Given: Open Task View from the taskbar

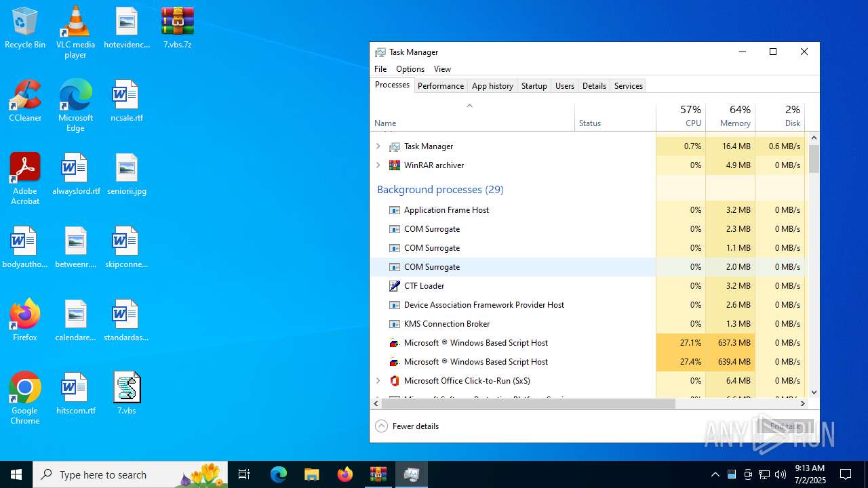Looking at the screenshot, I should click(244, 474).
